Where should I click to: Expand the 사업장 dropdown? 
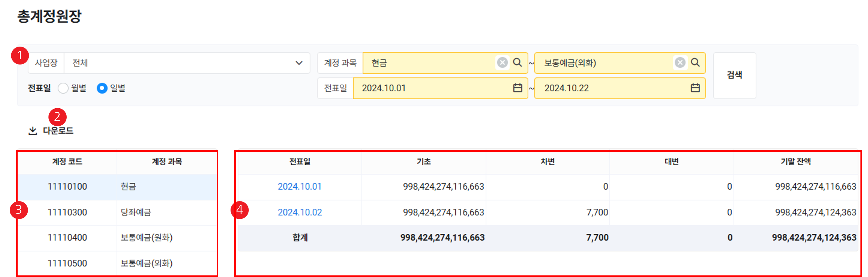tap(298, 63)
